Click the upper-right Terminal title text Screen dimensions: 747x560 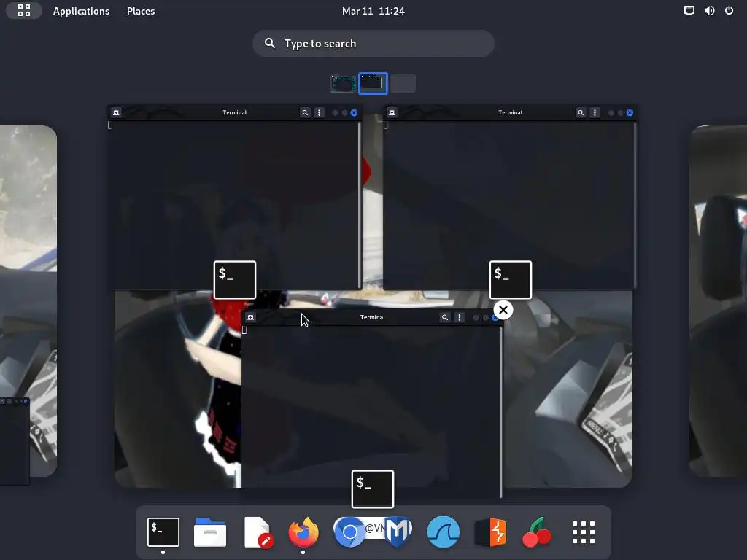click(x=510, y=113)
